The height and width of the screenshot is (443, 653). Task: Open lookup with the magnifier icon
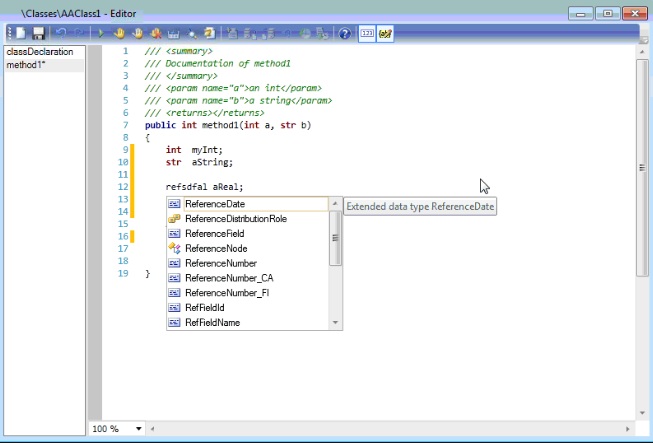[192, 33]
